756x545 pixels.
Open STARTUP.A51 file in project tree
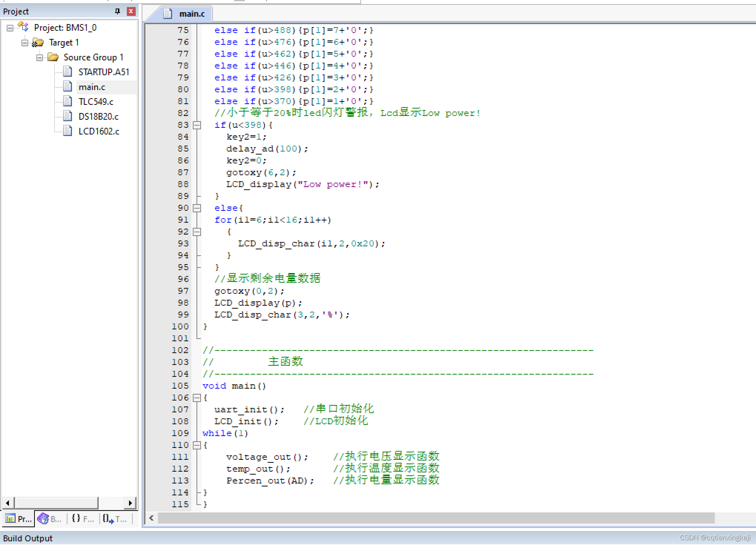(x=103, y=72)
